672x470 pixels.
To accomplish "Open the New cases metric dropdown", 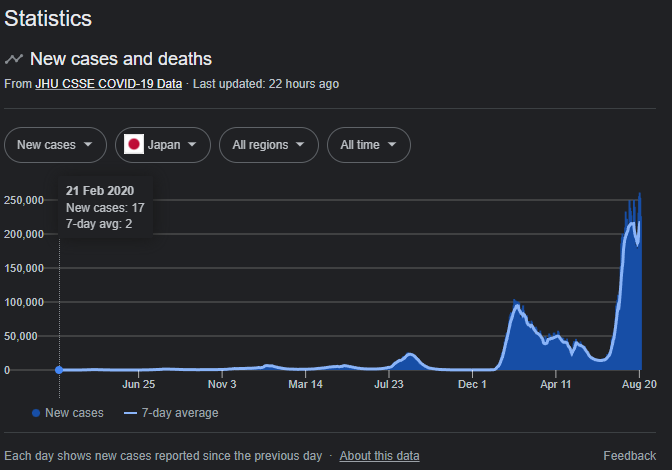I will tap(55, 145).
